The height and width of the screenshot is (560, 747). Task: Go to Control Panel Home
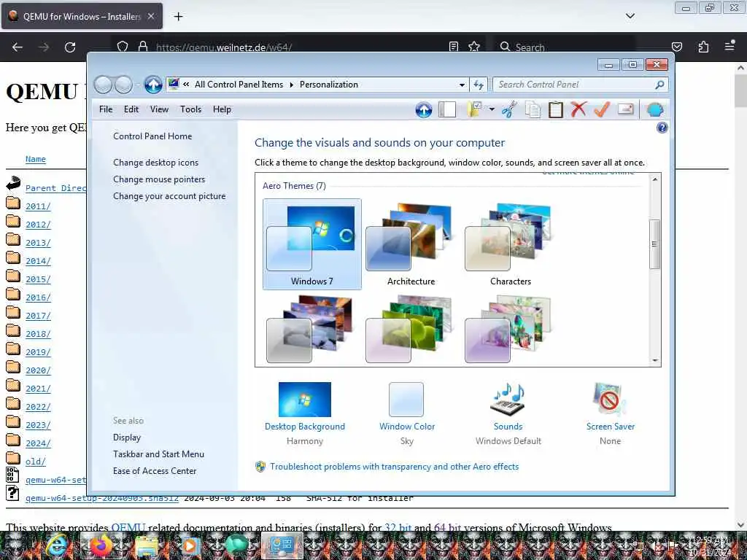152,136
